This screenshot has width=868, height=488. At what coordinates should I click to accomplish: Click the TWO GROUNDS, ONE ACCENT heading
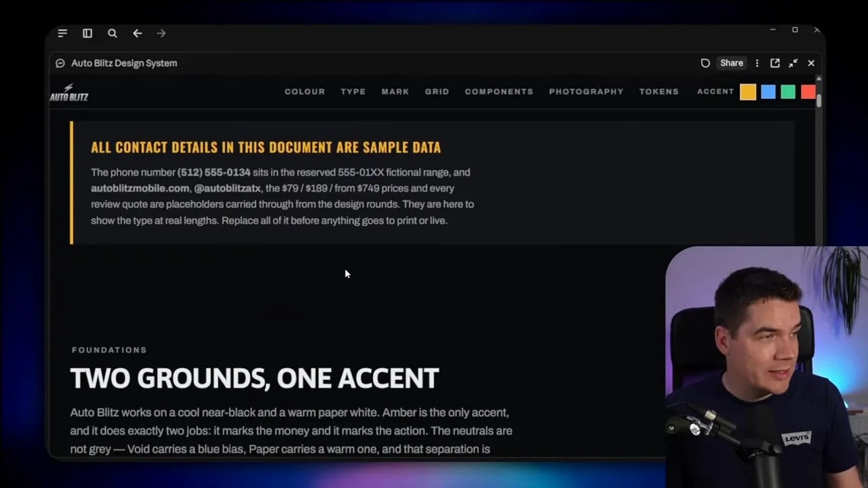point(254,378)
